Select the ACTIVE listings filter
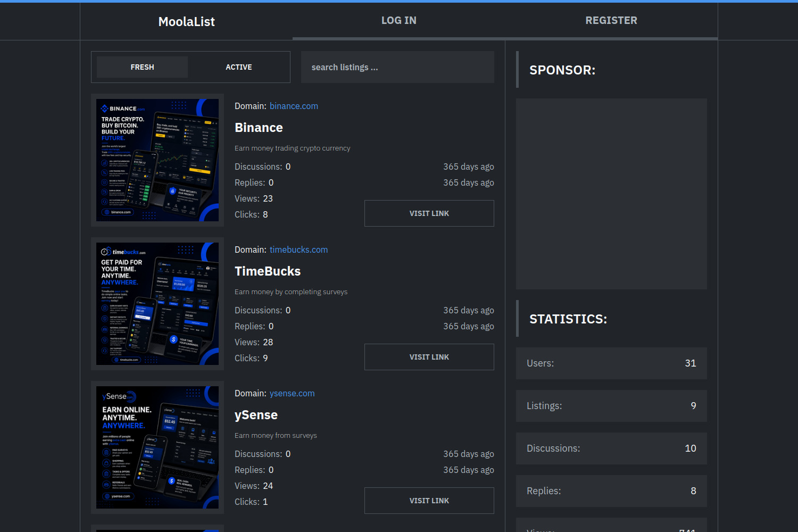Image resolution: width=798 pixels, height=532 pixels. click(x=239, y=67)
